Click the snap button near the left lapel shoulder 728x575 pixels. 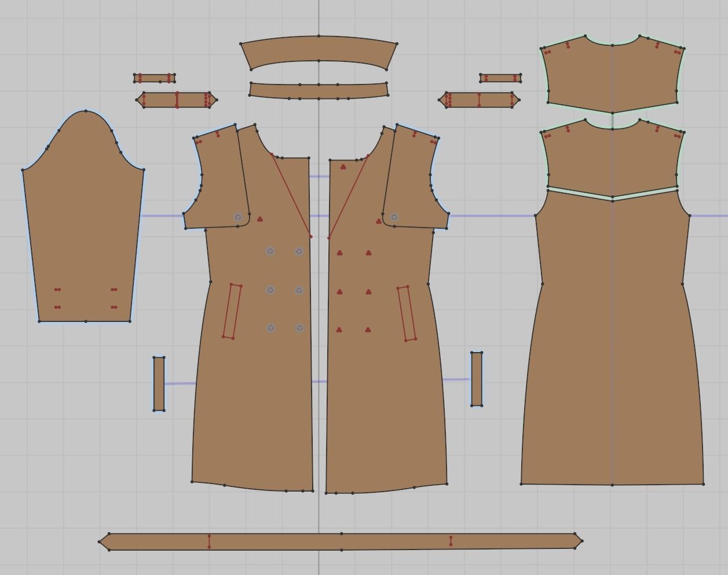coord(237,217)
